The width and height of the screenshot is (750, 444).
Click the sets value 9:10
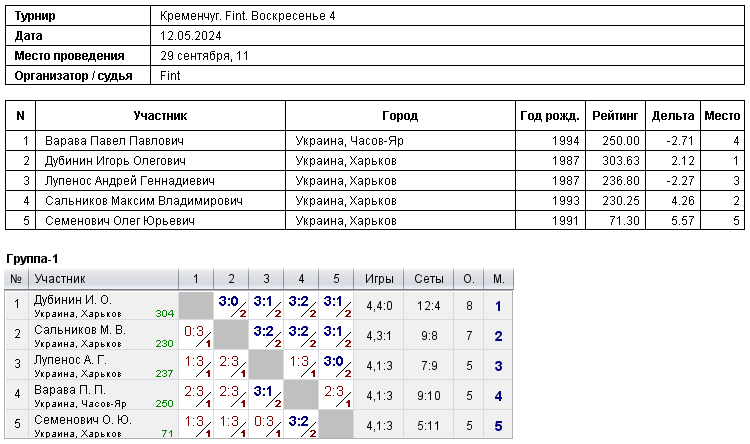[429, 396]
